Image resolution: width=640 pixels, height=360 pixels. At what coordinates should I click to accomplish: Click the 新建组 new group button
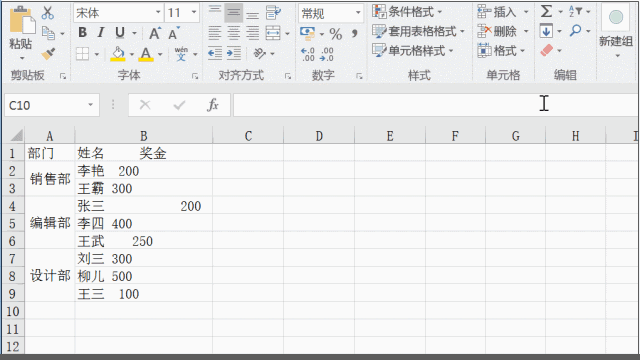click(616, 30)
